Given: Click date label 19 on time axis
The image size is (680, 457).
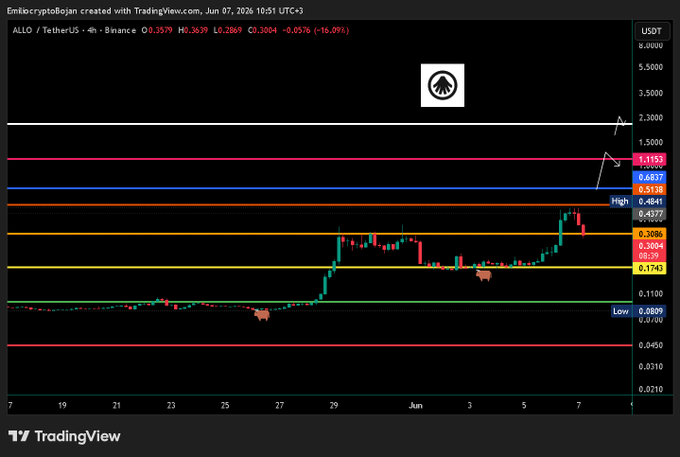Looking at the screenshot, I should point(62,405).
